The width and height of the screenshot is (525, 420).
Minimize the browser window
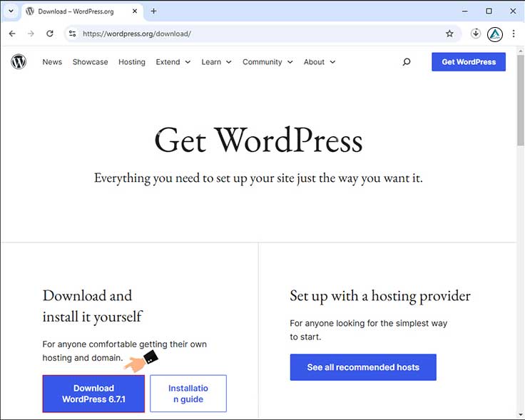click(x=465, y=11)
